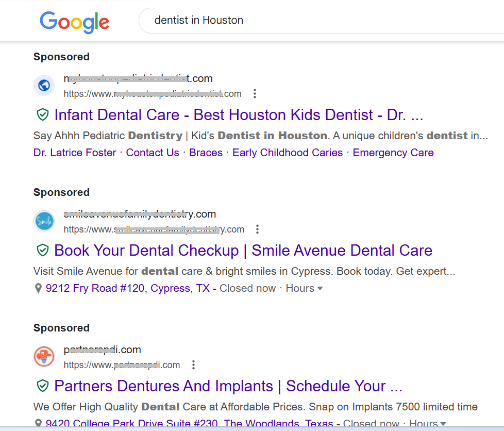The height and width of the screenshot is (431, 504).
Task: Follow the 'Early Childhood Caries' sitelink
Action: pyautogui.click(x=288, y=153)
